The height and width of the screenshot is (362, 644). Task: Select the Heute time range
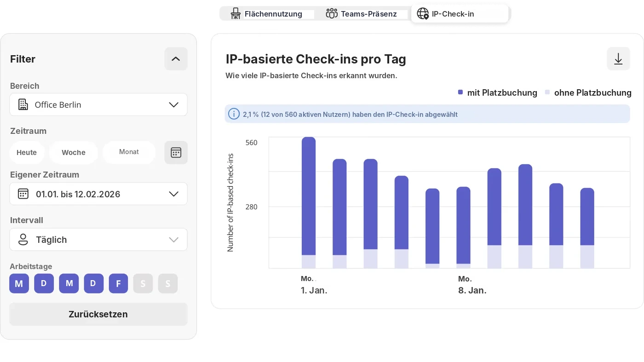coord(27,153)
